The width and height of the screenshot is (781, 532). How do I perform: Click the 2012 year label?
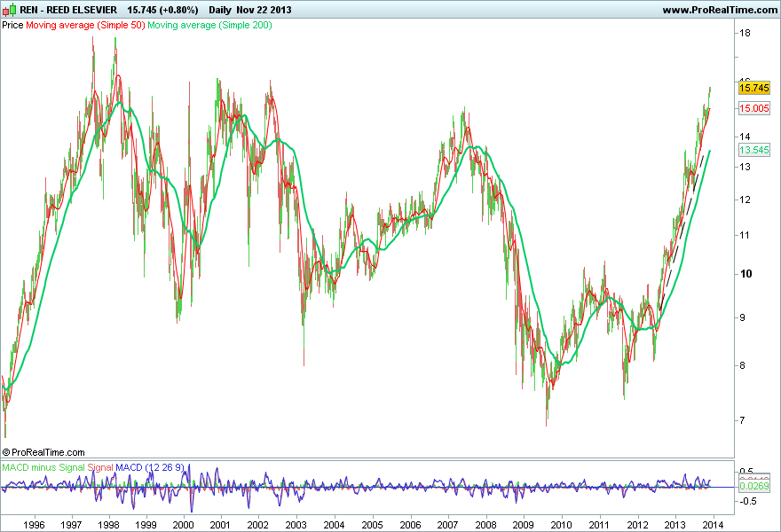pos(637,525)
